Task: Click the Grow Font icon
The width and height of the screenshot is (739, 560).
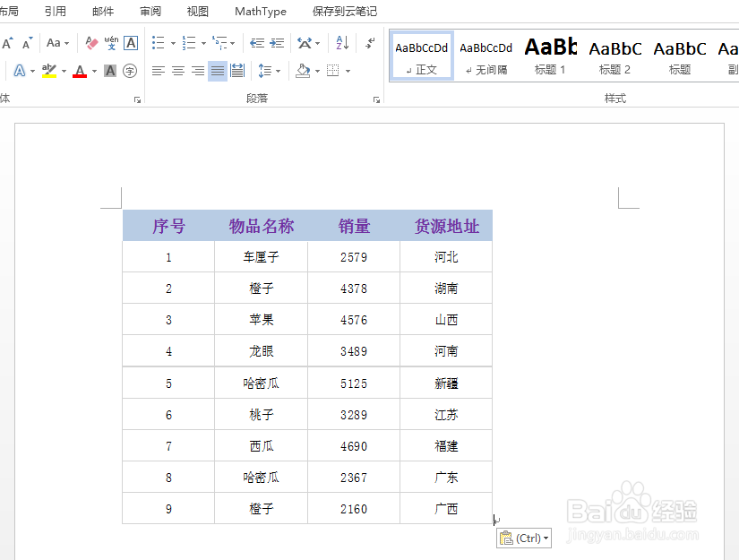Action: (7, 43)
